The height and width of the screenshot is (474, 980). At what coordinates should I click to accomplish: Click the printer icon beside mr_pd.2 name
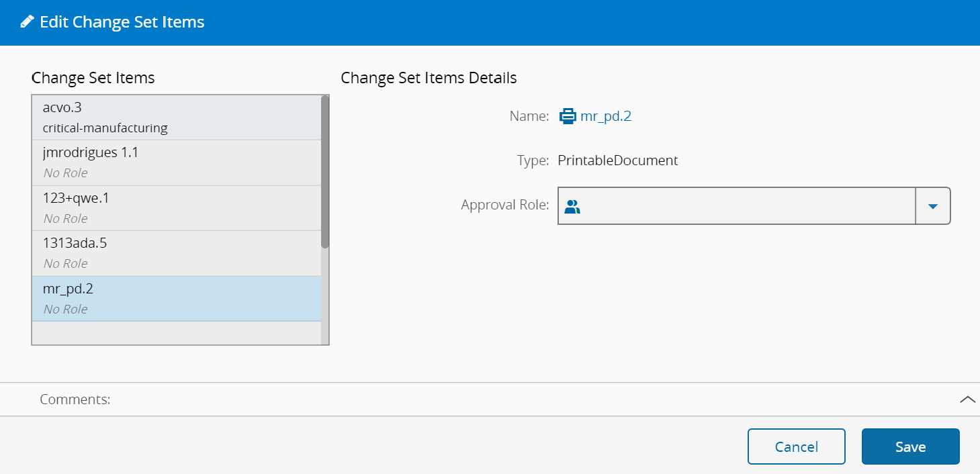568,116
